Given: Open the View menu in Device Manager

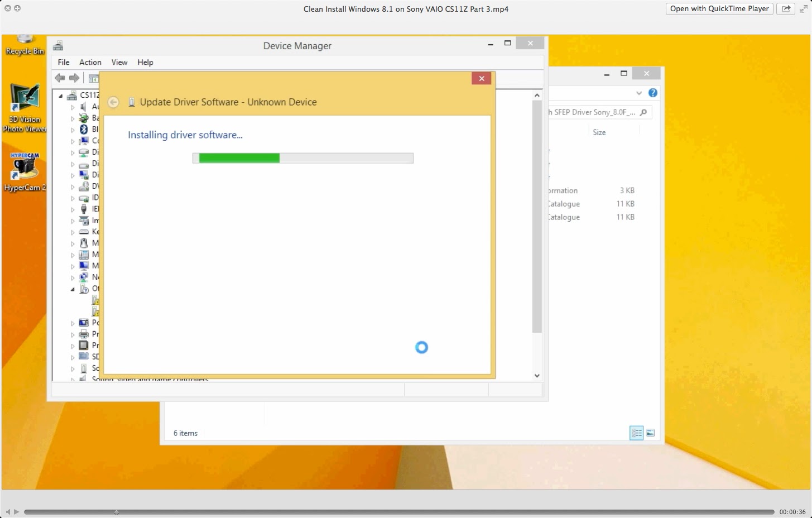Looking at the screenshot, I should click(119, 62).
